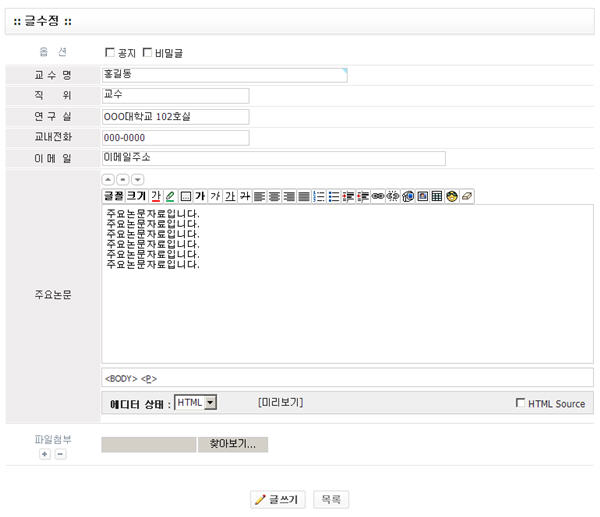Toggle the HTML Source checkbox
The width and height of the screenshot is (600, 517).
click(519, 403)
